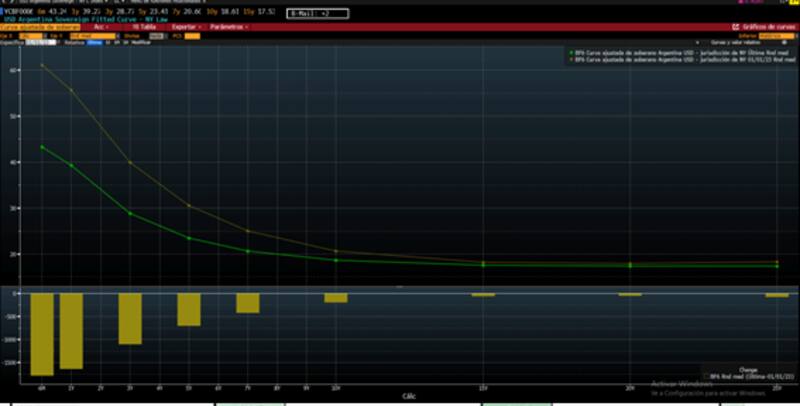Toggle the Change legend checkbox in lower chart
This screenshot has height=406, width=800.
tap(706, 375)
